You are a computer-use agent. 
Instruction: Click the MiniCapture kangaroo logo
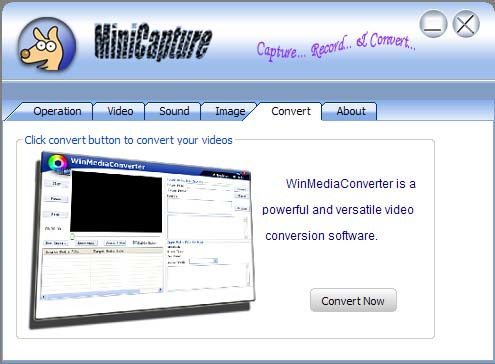pos(47,45)
